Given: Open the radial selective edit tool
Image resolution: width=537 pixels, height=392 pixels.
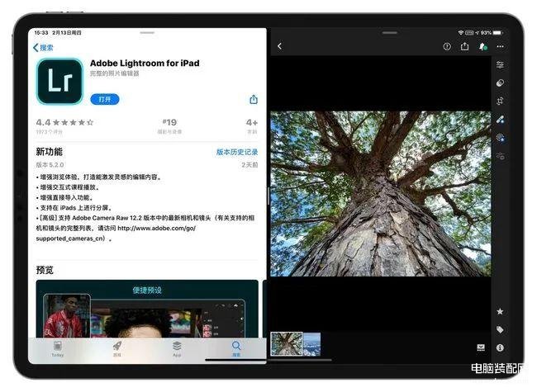Looking at the screenshot, I should pos(500,137).
